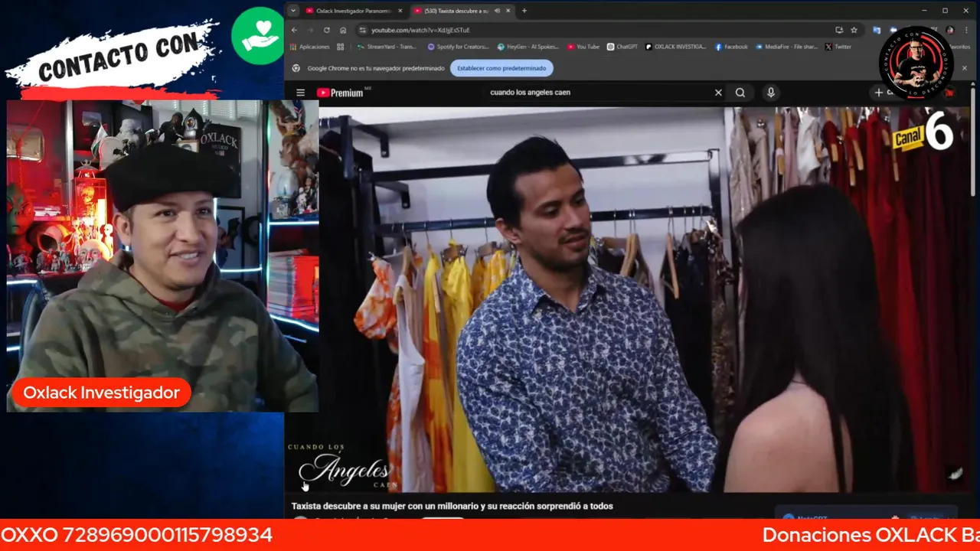Click the Canal 6 watermark logo

[x=922, y=131]
